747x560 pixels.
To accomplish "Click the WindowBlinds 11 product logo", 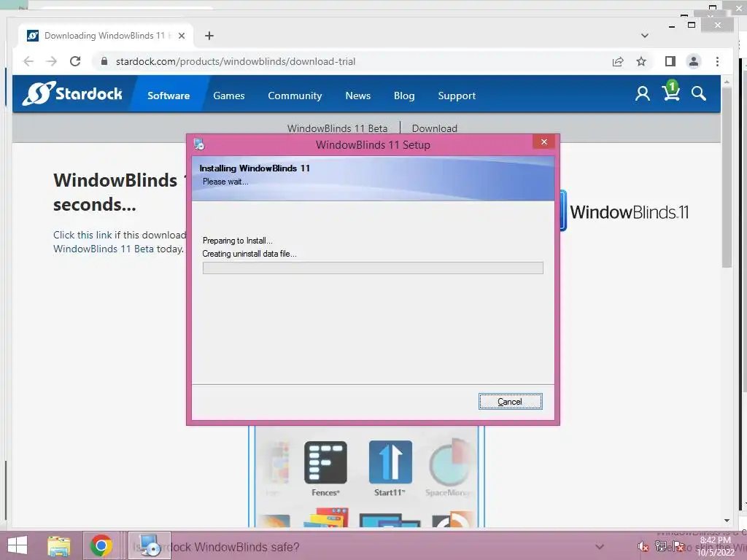I will coord(624,211).
